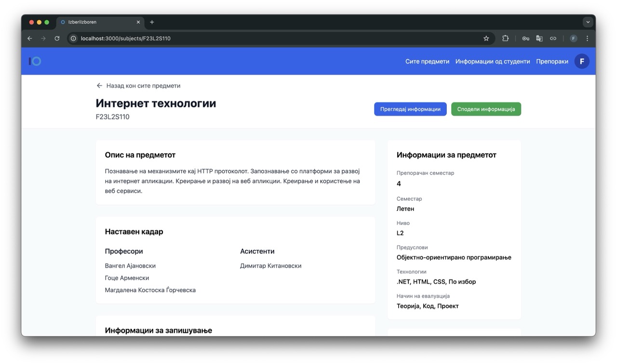Open the browser extensions puzzle icon
Screen dimensions: 617x364
pos(505,39)
